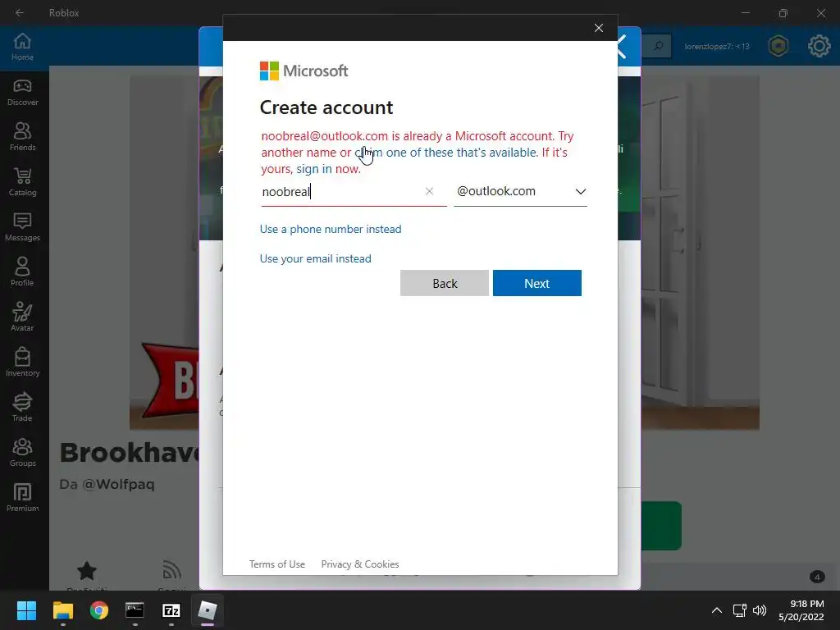
Task: Open the Discover page in Roblox sidebar
Action: (22, 93)
